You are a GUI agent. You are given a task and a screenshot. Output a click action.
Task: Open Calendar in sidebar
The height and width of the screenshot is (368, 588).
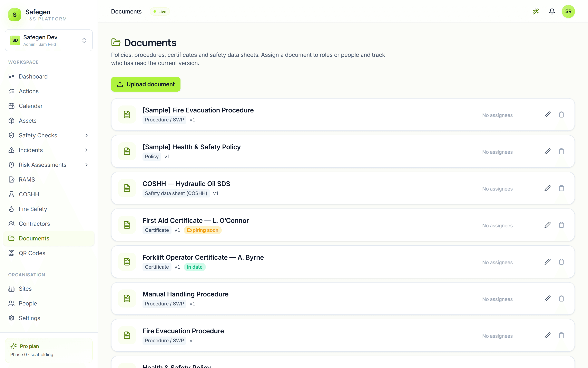click(49, 106)
